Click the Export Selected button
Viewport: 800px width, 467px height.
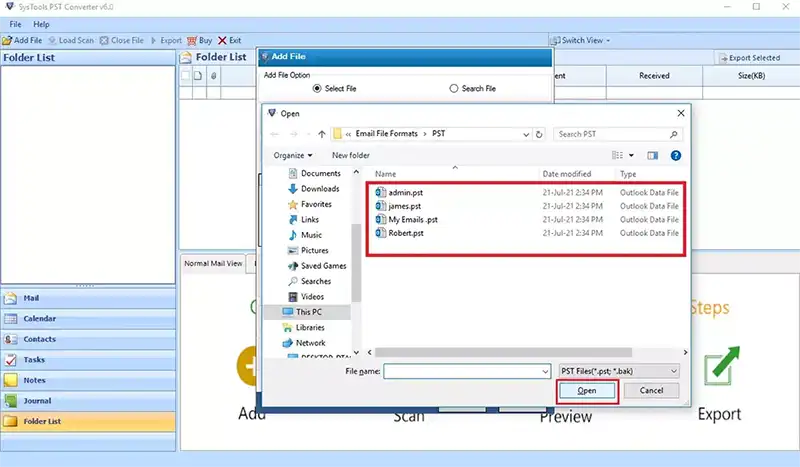click(x=749, y=58)
